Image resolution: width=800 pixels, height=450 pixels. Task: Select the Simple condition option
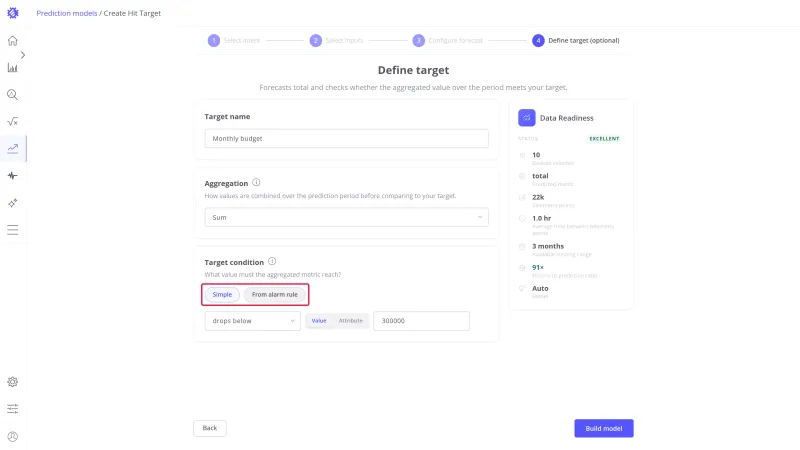[x=222, y=294]
